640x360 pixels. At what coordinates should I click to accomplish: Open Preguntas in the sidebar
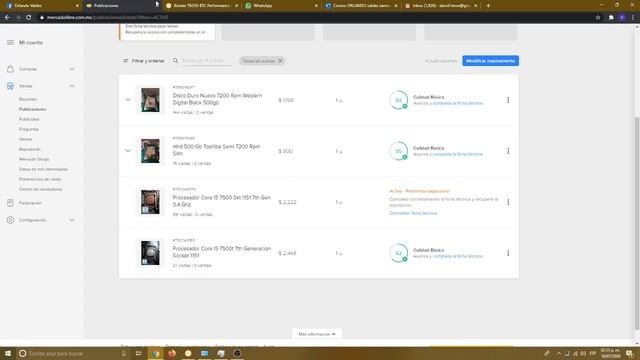29,129
